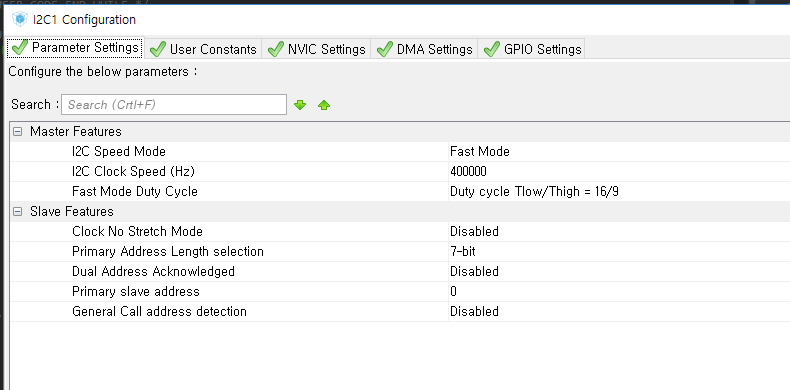This screenshot has width=790, height=390.
Task: Change the Clock No Stretch Mode Disabled value
Action: (x=619, y=232)
